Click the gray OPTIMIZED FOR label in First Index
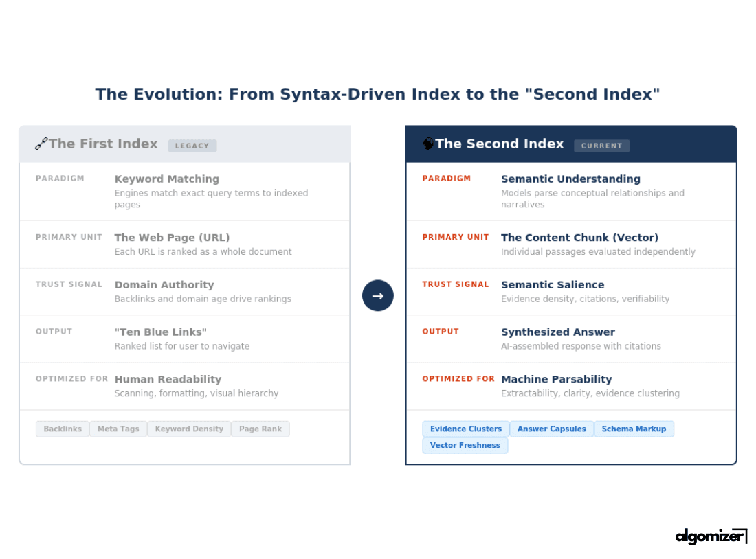 coord(72,379)
